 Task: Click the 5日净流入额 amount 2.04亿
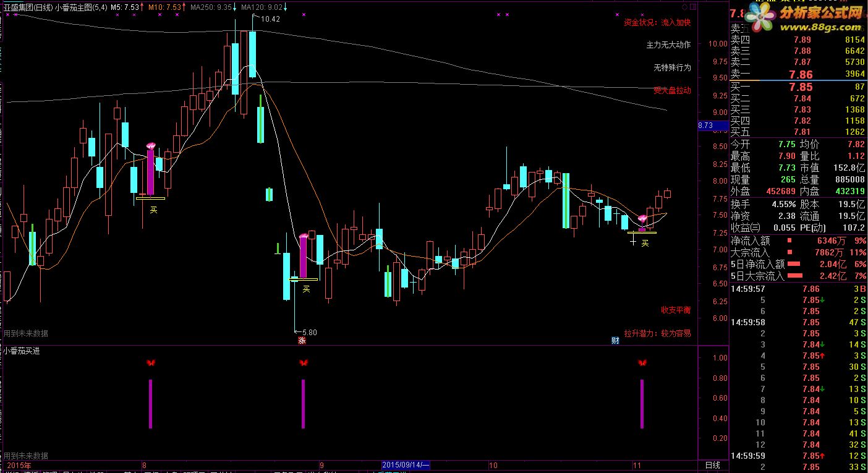coord(832,264)
